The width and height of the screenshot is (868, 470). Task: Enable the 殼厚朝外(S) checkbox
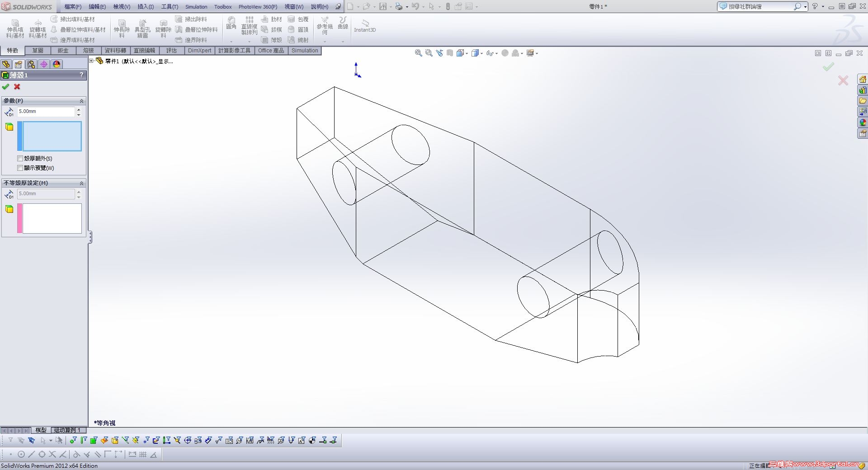pyautogui.click(x=20, y=159)
